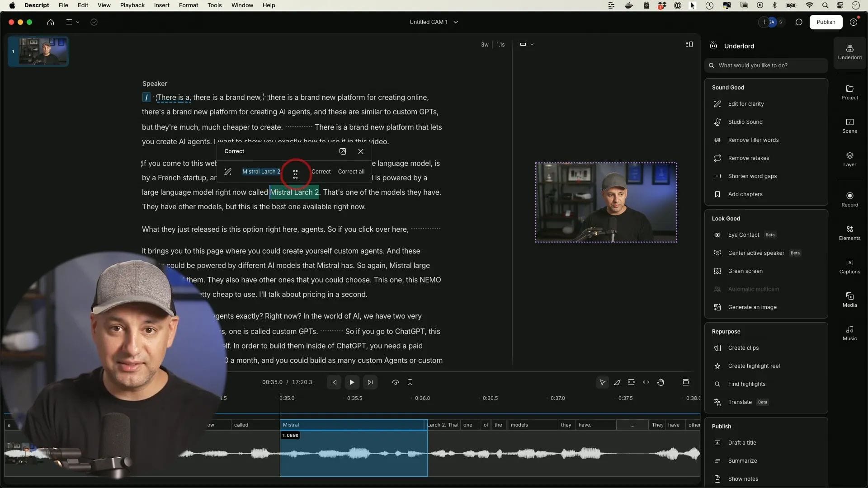
Task: Pop out the Correct popup window
Action: point(343,151)
